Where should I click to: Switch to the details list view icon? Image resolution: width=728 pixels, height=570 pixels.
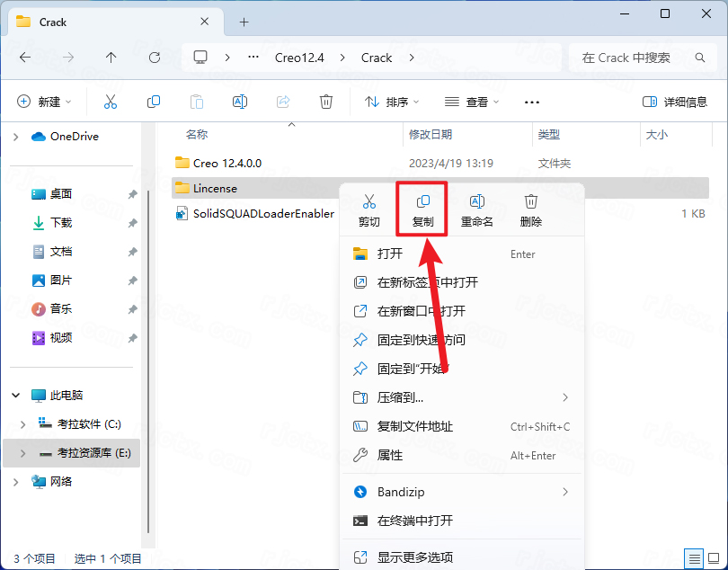[x=694, y=558]
